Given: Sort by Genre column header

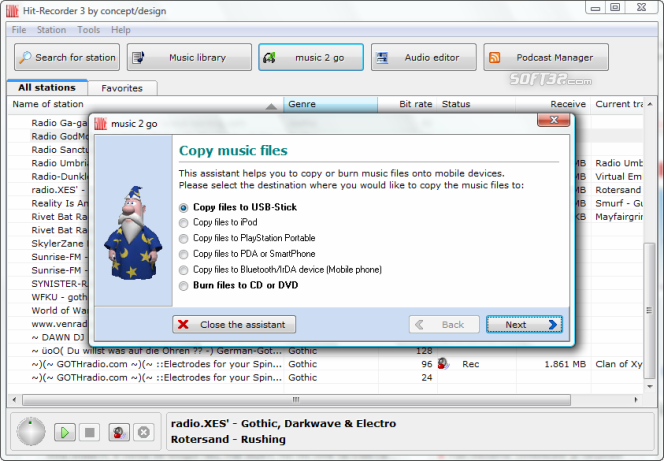Looking at the screenshot, I should [330, 104].
